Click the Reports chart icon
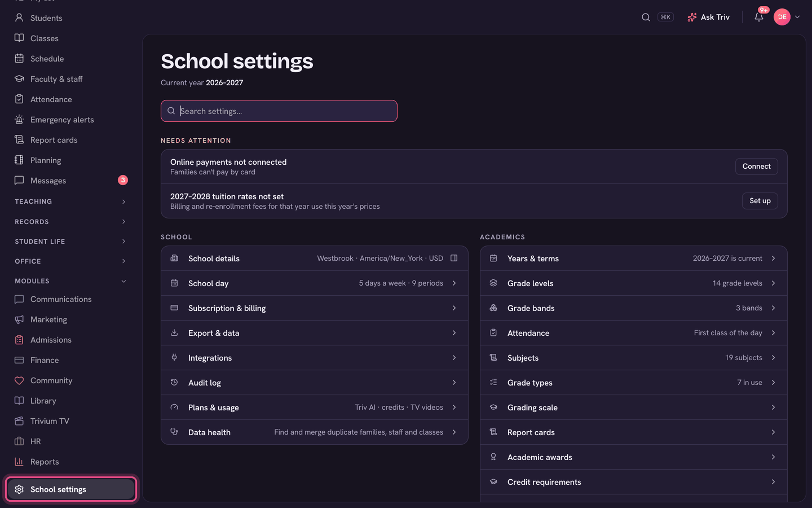 click(19, 462)
